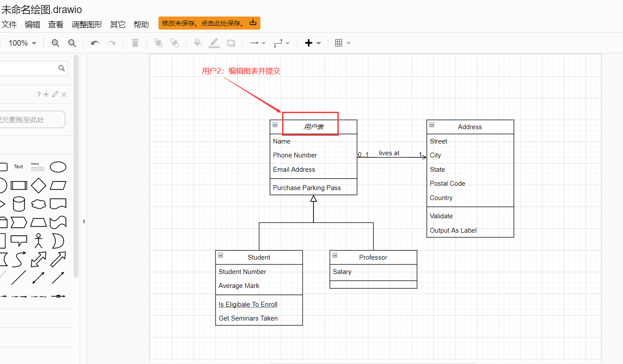This screenshot has width=623, height=364.
Task: Zoom in using the magnifier plus icon
Action: point(55,43)
